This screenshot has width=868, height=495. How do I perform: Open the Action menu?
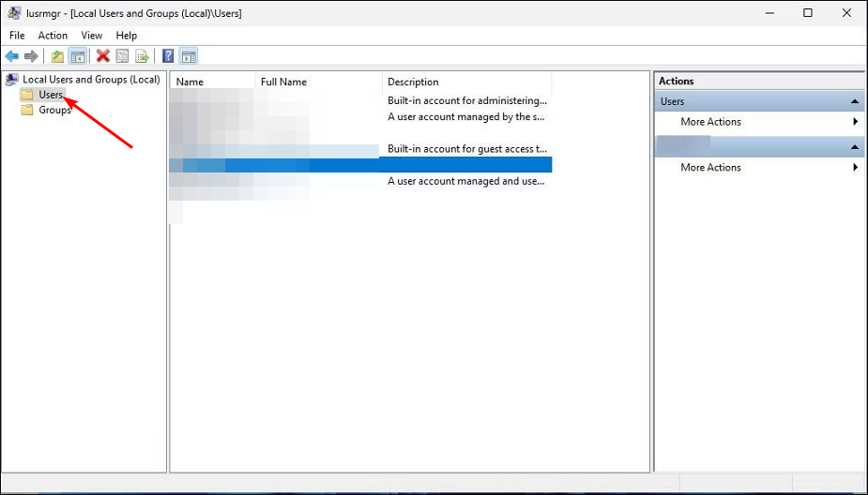53,36
